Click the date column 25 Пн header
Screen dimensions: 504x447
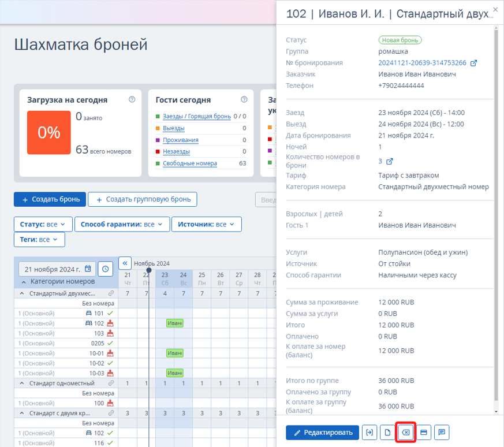[202, 279]
